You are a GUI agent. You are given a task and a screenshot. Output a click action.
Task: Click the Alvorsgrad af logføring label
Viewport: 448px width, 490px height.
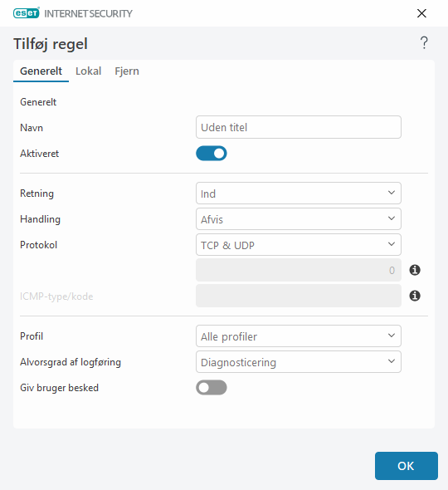71,362
